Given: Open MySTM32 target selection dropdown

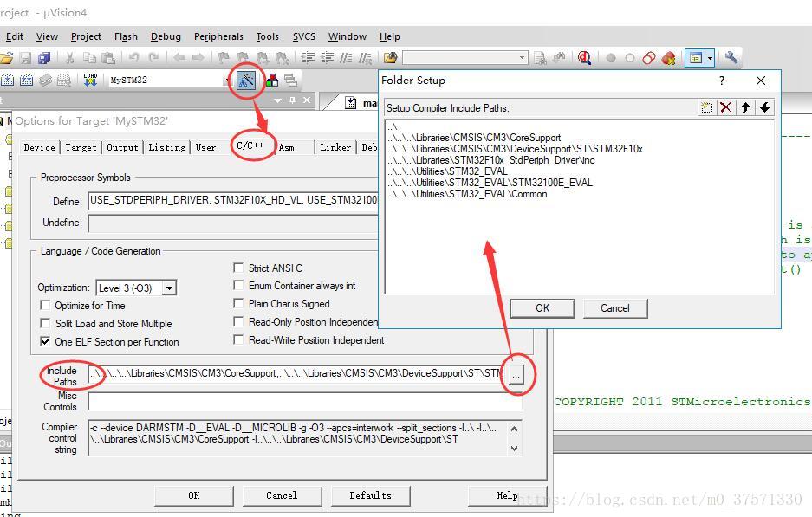Looking at the screenshot, I should 228,81.
